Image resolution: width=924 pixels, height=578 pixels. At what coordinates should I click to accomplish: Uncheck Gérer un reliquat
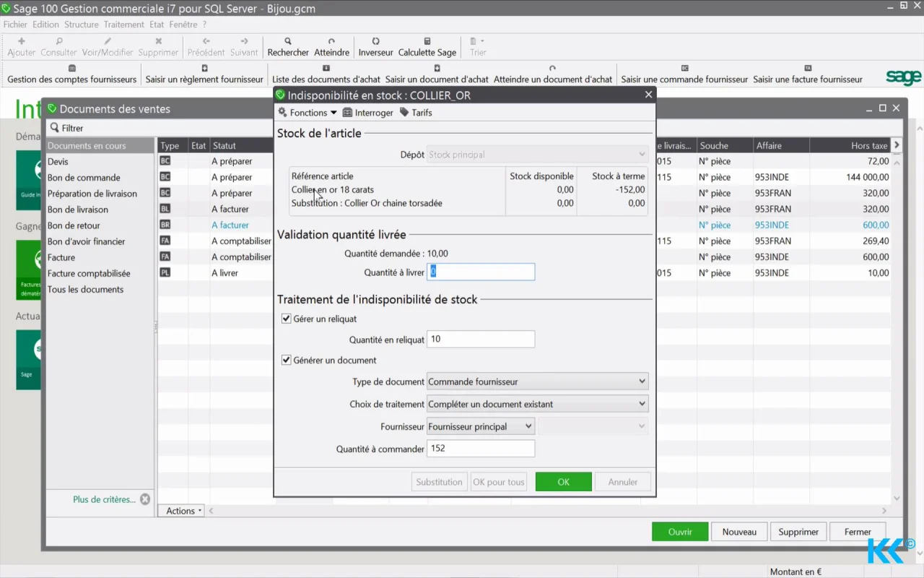click(x=287, y=319)
